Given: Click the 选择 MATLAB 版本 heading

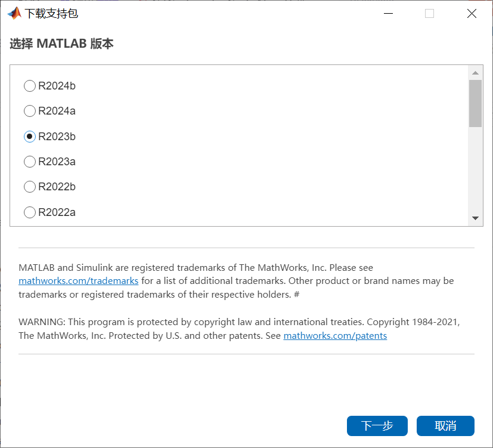Looking at the screenshot, I should (61, 44).
